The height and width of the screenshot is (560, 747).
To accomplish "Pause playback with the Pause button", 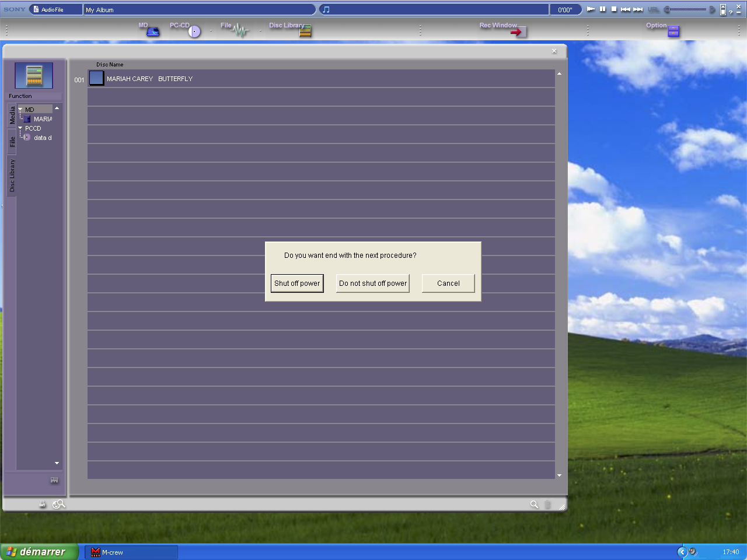I will coord(603,9).
